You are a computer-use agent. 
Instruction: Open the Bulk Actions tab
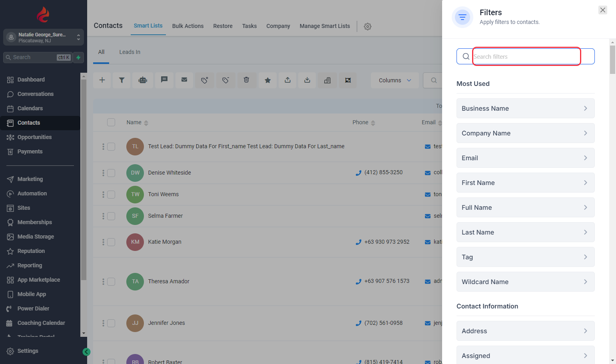tap(188, 26)
